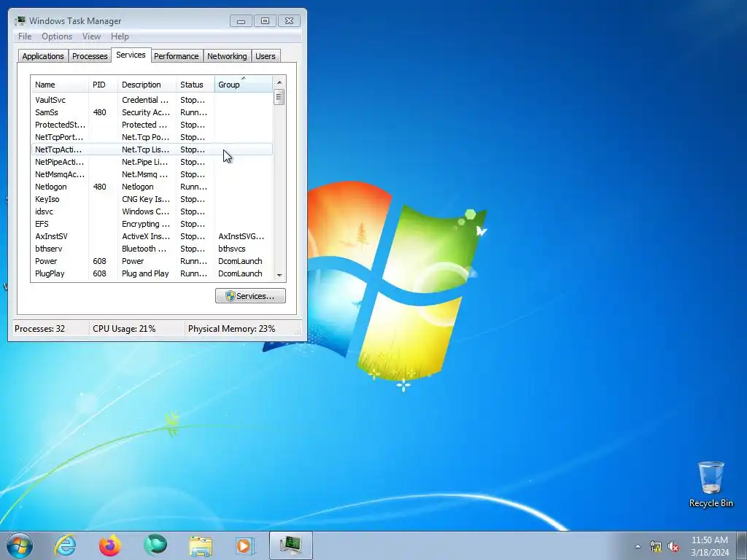Screen dimensions: 747x560
Task: Click the scrollbar up arrow
Action: pyautogui.click(x=279, y=82)
